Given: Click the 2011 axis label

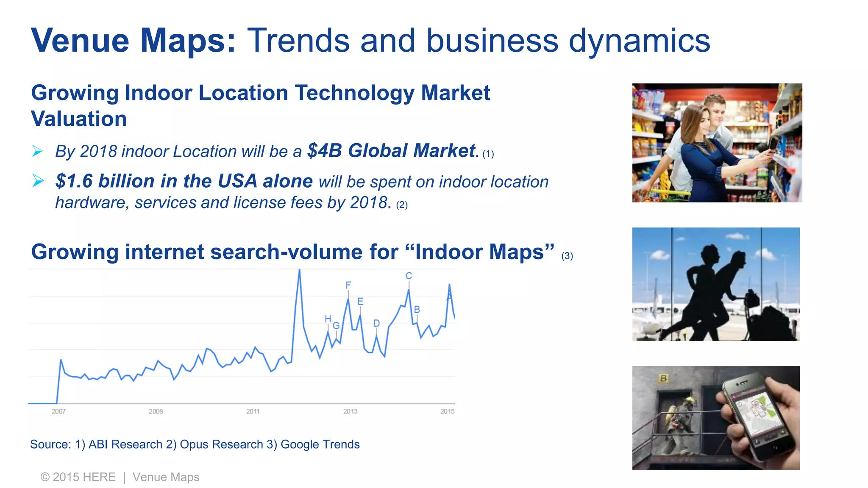Looking at the screenshot, I should 253,411.
